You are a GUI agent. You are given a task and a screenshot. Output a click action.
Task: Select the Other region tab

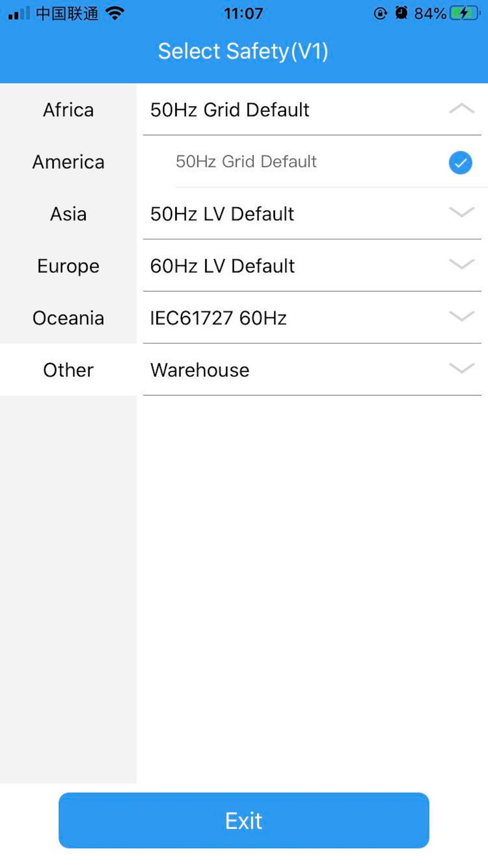point(68,370)
